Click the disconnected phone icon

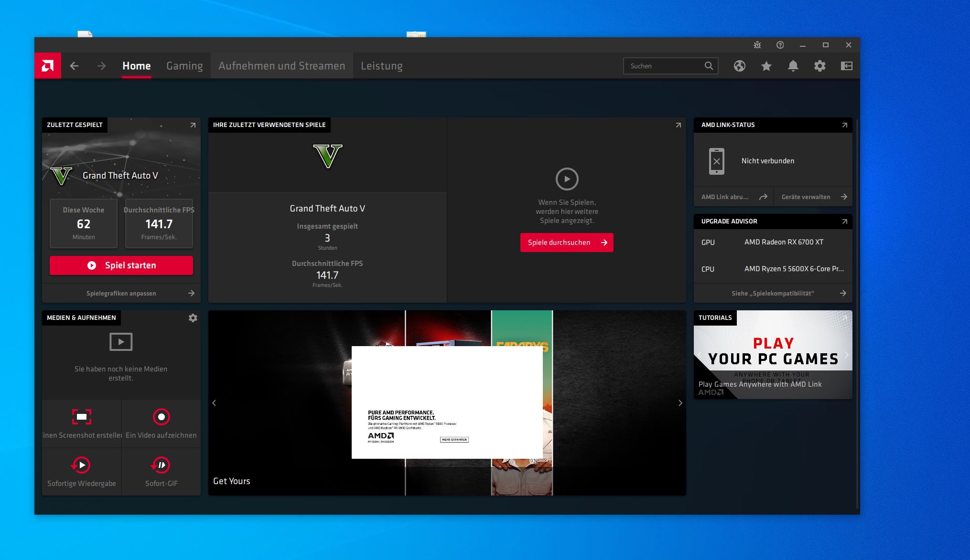click(716, 161)
